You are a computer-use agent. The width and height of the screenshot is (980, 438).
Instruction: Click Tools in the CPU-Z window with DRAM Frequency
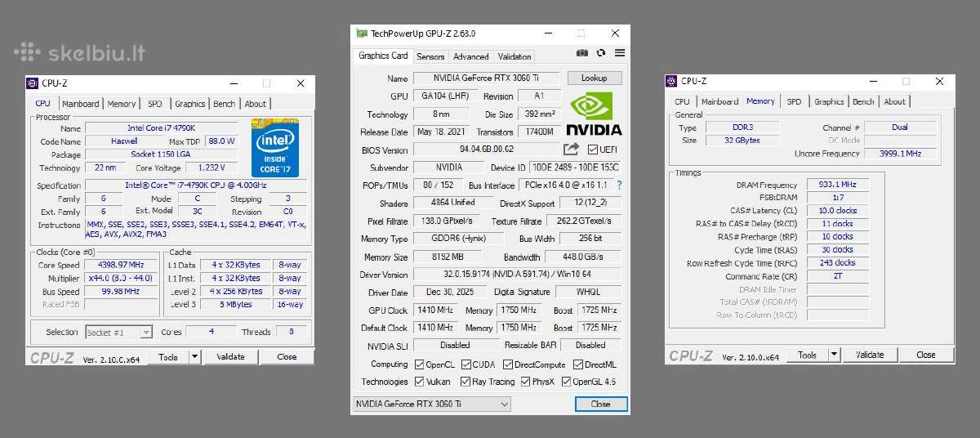808,355
